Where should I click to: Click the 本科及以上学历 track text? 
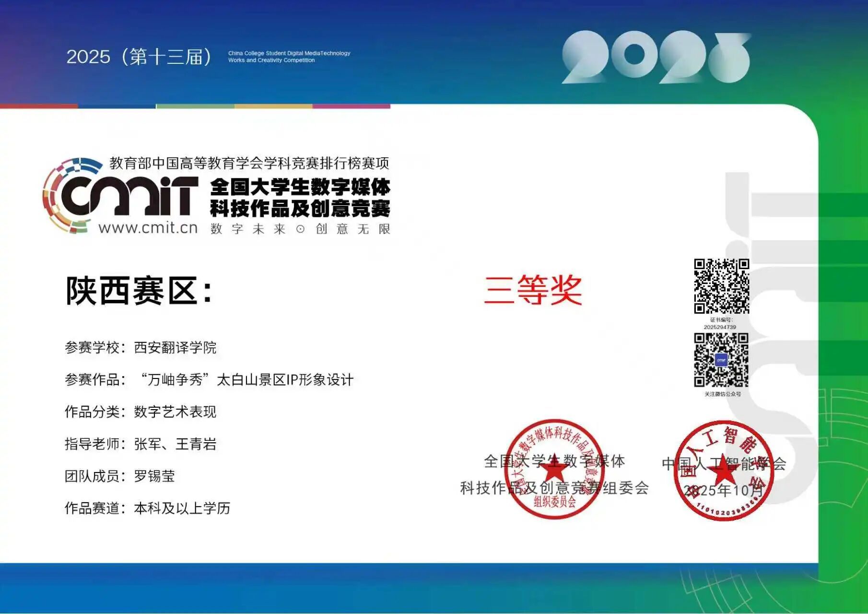click(x=182, y=508)
